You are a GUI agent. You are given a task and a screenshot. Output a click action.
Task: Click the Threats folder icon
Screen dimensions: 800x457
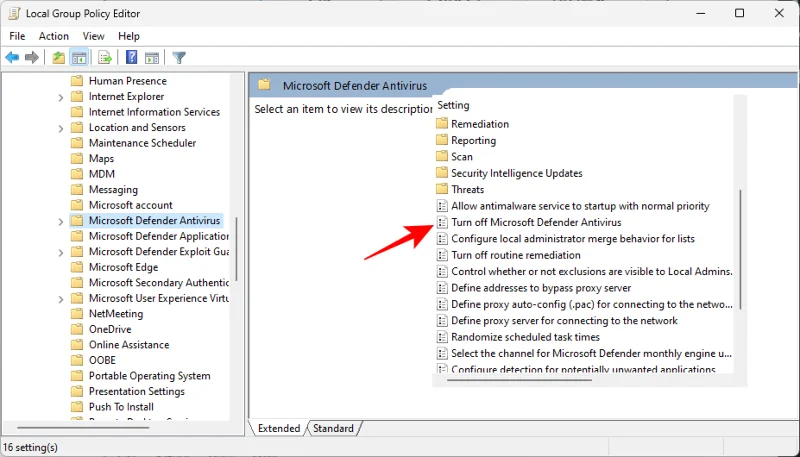coord(442,189)
